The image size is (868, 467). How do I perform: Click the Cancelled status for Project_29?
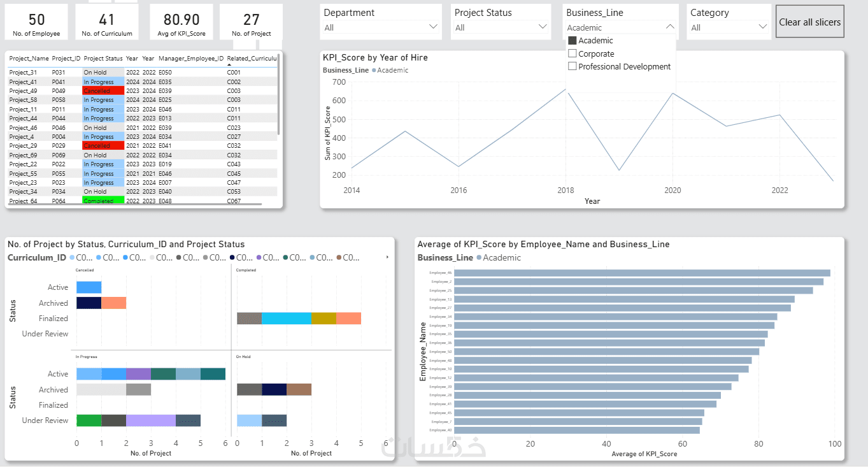tap(103, 146)
